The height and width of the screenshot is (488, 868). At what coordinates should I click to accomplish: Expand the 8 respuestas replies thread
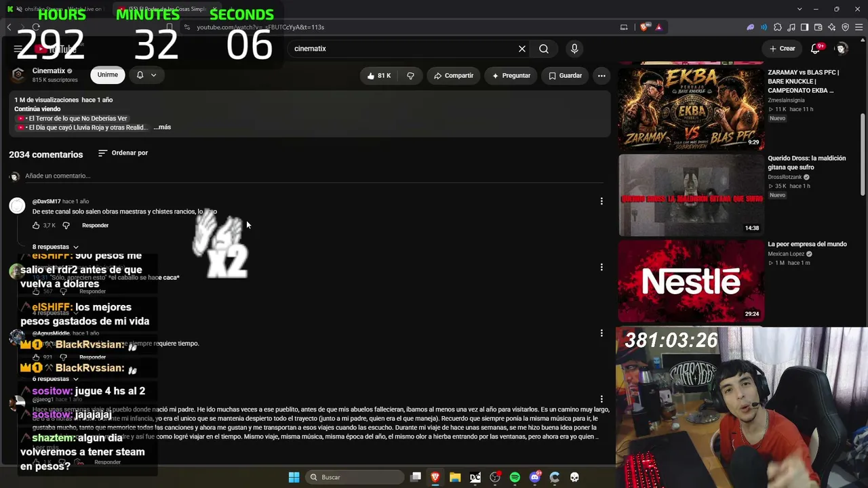[56, 247]
